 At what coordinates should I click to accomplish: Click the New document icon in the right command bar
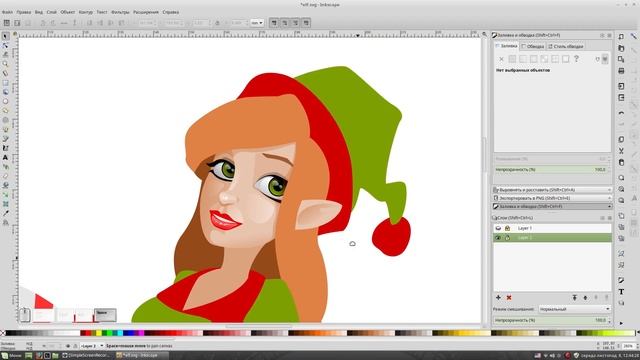(x=621, y=37)
